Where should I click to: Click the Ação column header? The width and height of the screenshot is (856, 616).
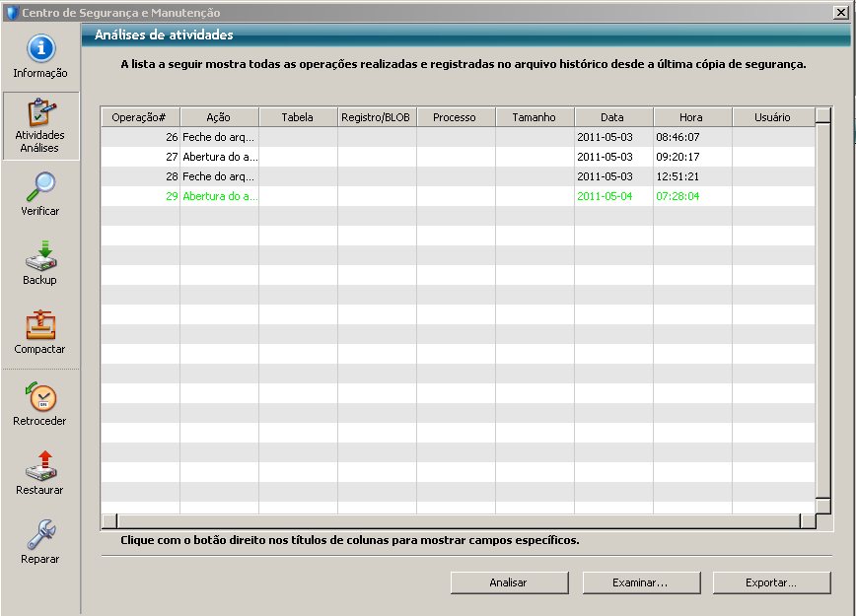tap(219, 117)
